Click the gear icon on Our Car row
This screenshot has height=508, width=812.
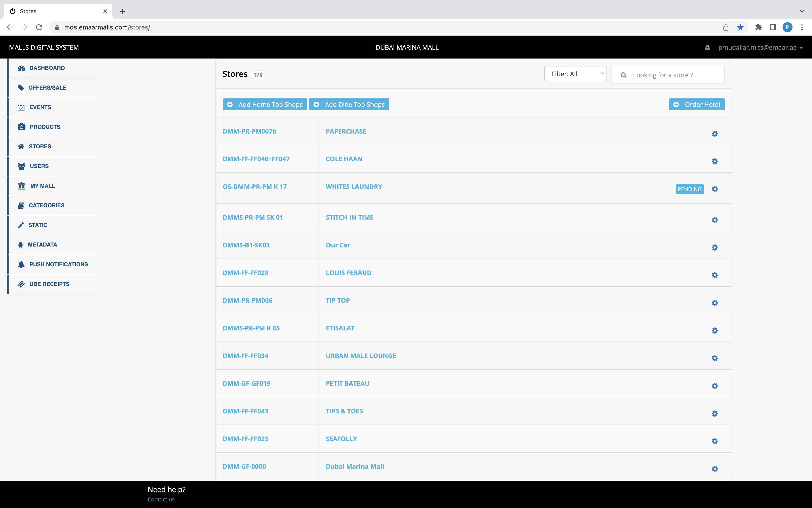(x=715, y=248)
